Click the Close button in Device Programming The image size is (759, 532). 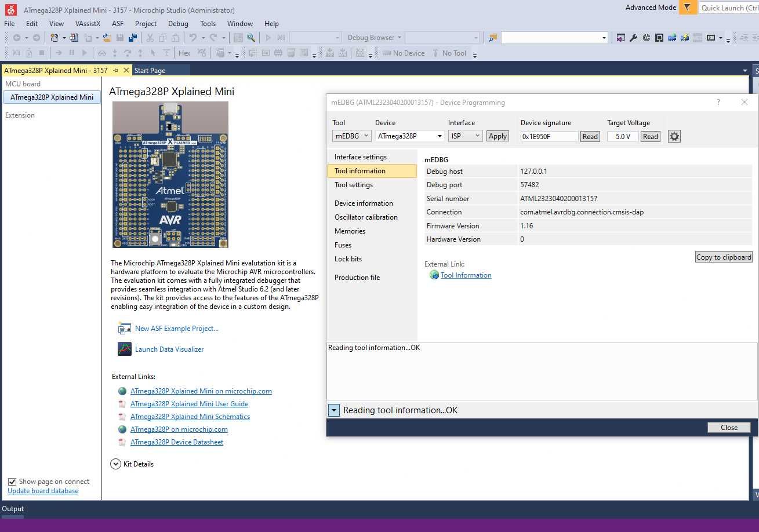(x=729, y=428)
